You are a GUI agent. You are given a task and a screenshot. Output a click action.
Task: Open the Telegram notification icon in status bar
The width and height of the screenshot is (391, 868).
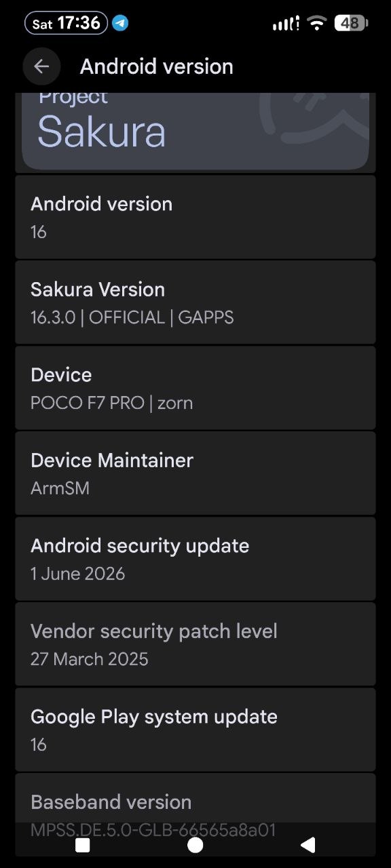[121, 23]
